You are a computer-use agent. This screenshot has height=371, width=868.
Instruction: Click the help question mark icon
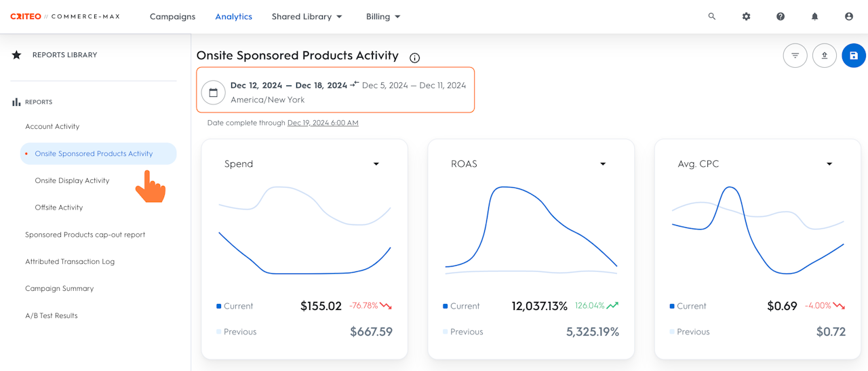point(781,16)
